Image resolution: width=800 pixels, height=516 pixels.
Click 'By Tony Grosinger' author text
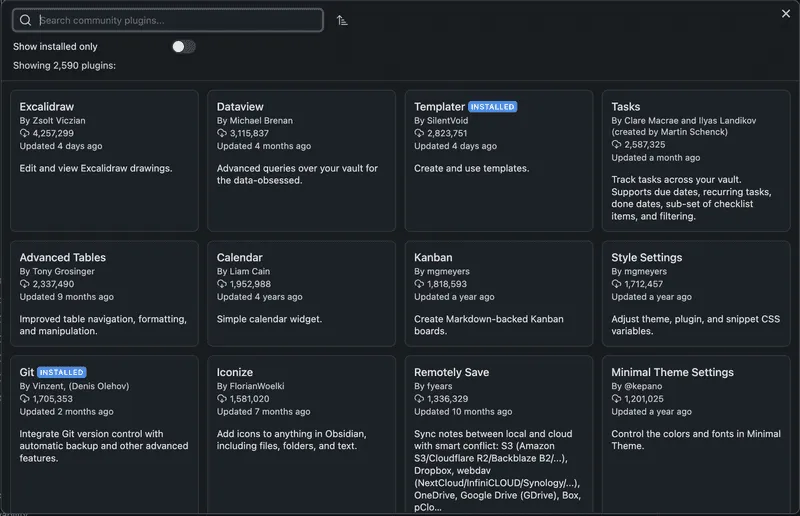[57, 271]
